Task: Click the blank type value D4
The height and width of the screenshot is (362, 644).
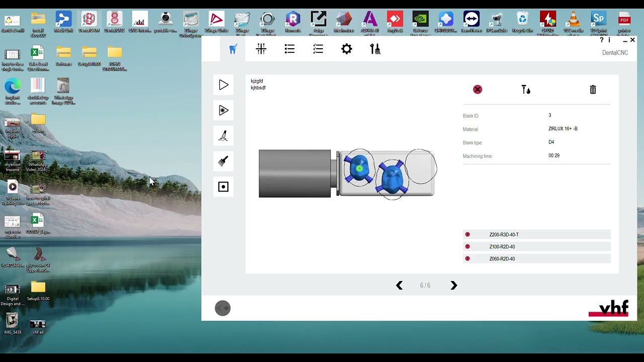Action: click(x=551, y=142)
